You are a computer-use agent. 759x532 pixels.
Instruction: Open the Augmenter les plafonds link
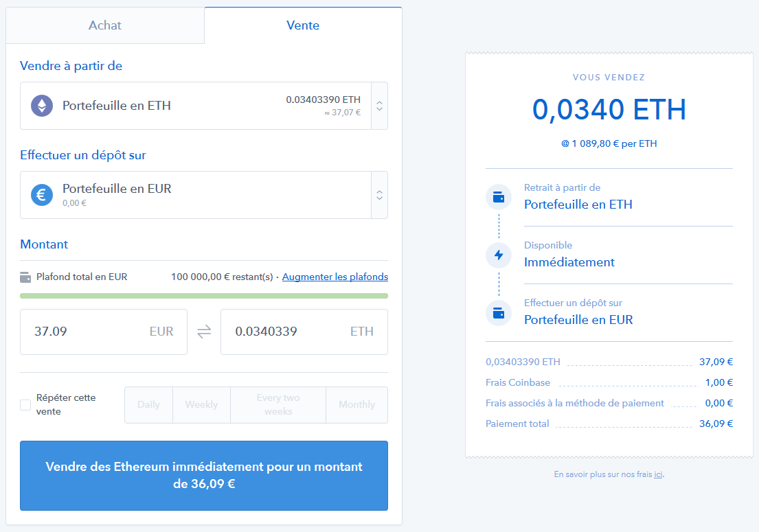coord(335,277)
